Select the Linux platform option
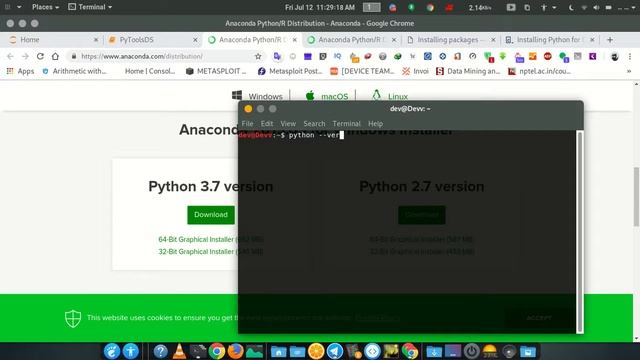This screenshot has width=640, height=360. (390, 96)
